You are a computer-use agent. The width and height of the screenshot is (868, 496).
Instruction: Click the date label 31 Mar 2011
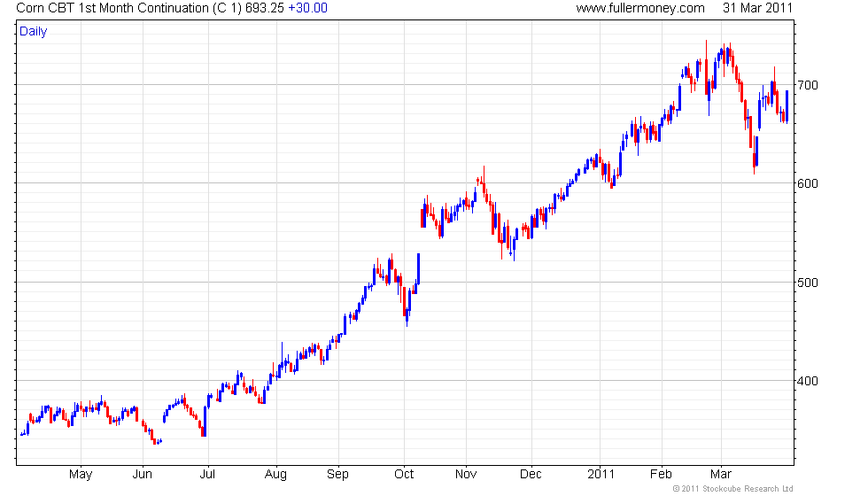click(x=758, y=8)
